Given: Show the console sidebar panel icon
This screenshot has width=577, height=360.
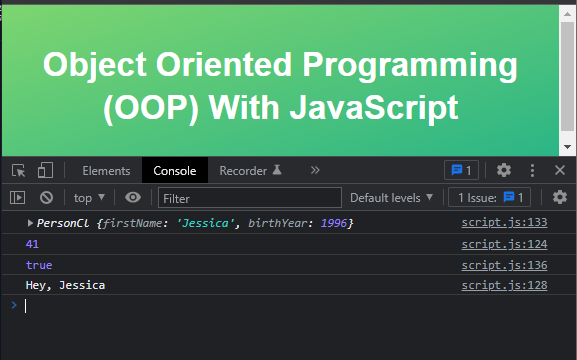Looking at the screenshot, I should [x=17, y=198].
